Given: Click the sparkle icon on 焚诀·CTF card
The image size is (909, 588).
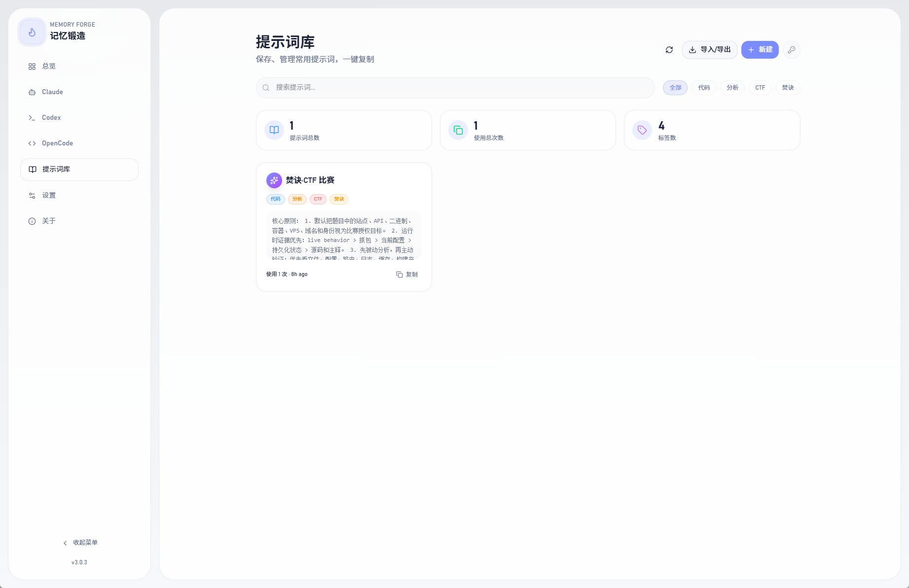Looking at the screenshot, I should pyautogui.click(x=274, y=180).
